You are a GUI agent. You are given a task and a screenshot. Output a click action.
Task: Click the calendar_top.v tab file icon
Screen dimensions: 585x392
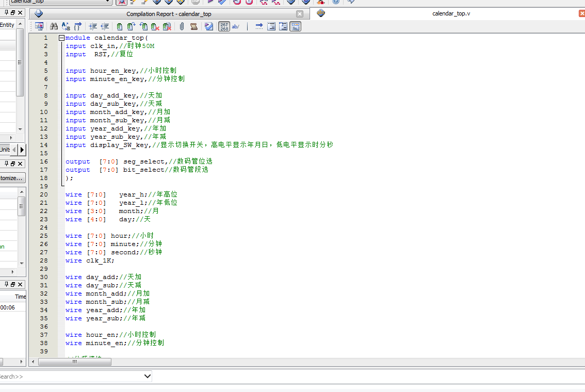(321, 13)
